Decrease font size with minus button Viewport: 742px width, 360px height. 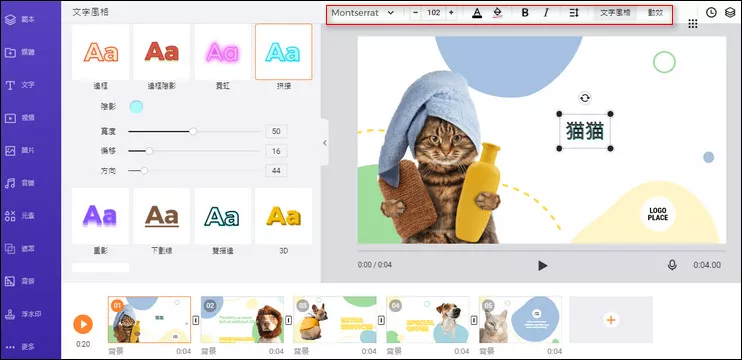tap(415, 13)
